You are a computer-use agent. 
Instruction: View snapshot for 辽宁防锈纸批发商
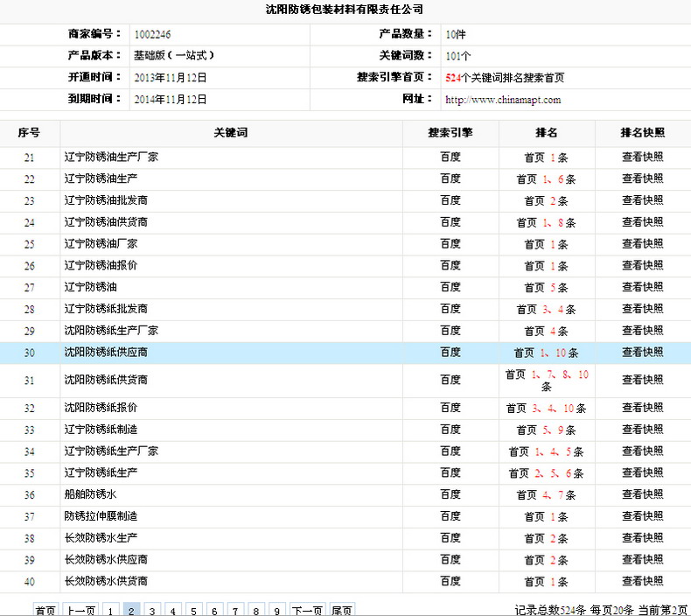(643, 309)
